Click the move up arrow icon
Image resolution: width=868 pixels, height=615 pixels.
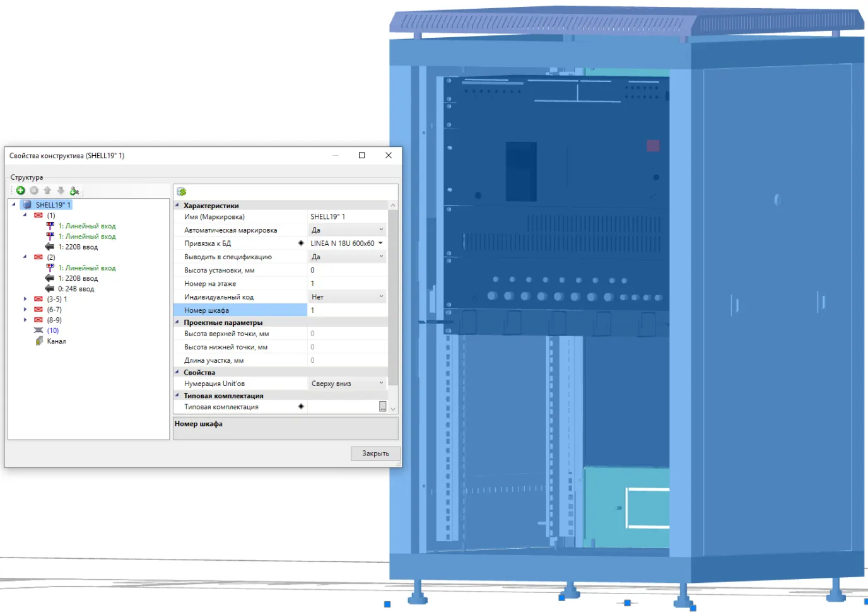47,190
